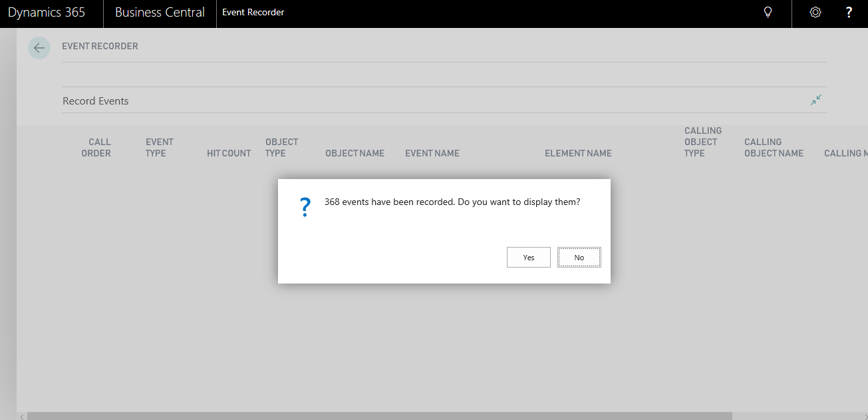Screen dimensions: 868x420
Task: Expand the Record Events heading
Action: point(96,101)
